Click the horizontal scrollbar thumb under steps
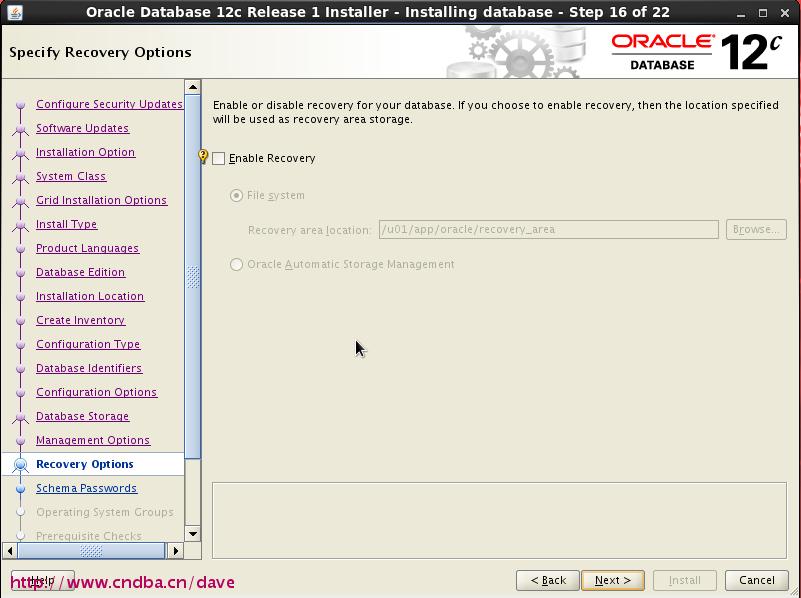This screenshot has height=598, width=801. (91, 551)
